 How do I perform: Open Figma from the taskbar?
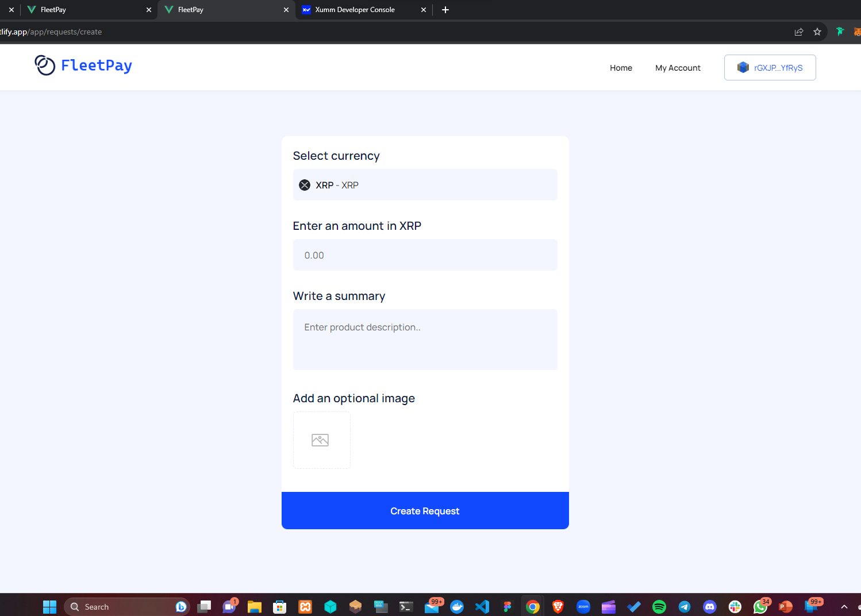point(508,607)
